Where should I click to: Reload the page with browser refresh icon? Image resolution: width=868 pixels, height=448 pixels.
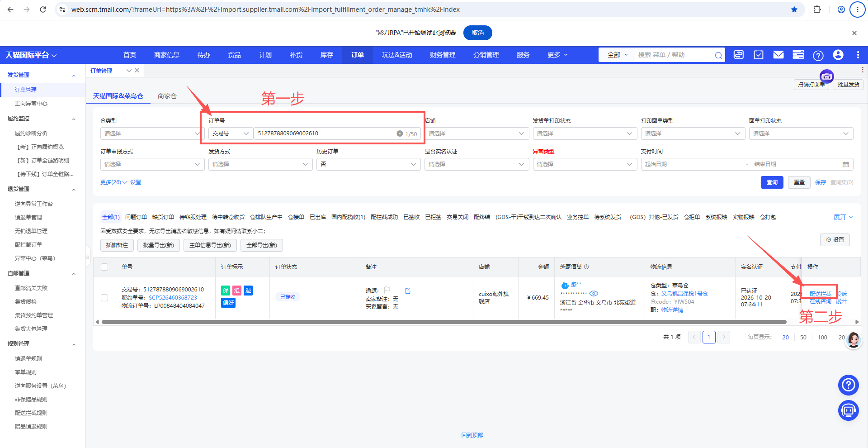43,10
